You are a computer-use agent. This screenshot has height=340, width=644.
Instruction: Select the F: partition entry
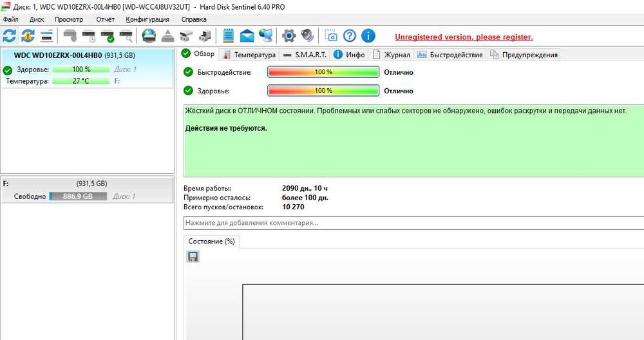87,190
